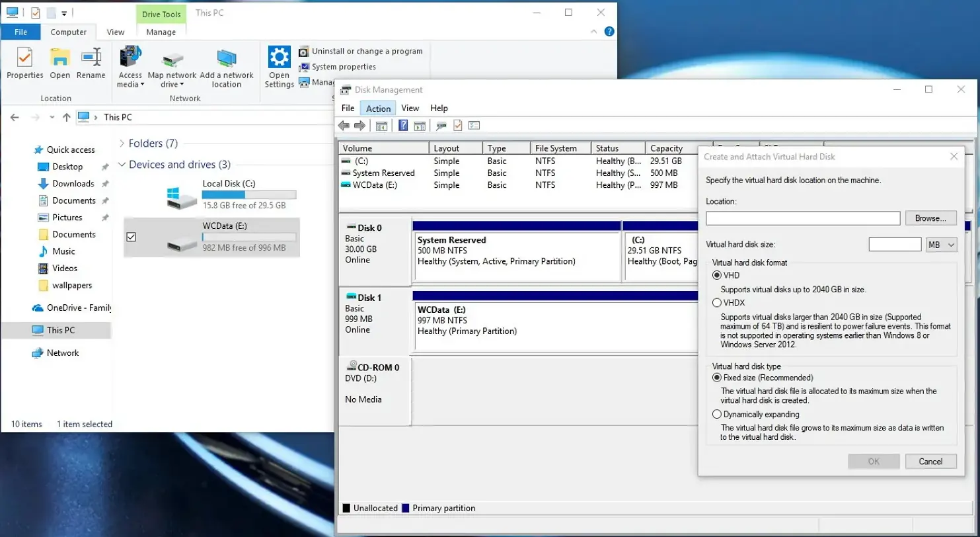Select Rename in the Explorer ribbon
Image resolution: width=980 pixels, height=537 pixels.
point(91,63)
